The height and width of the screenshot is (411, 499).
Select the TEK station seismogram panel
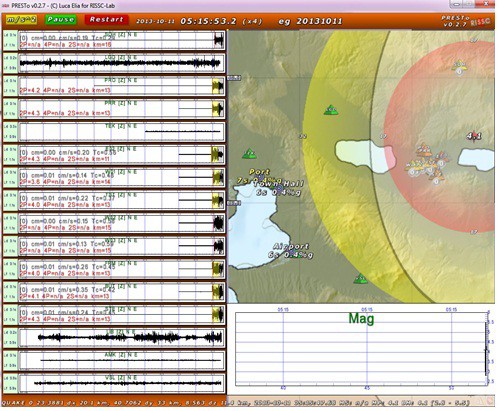pyautogui.click(x=121, y=131)
